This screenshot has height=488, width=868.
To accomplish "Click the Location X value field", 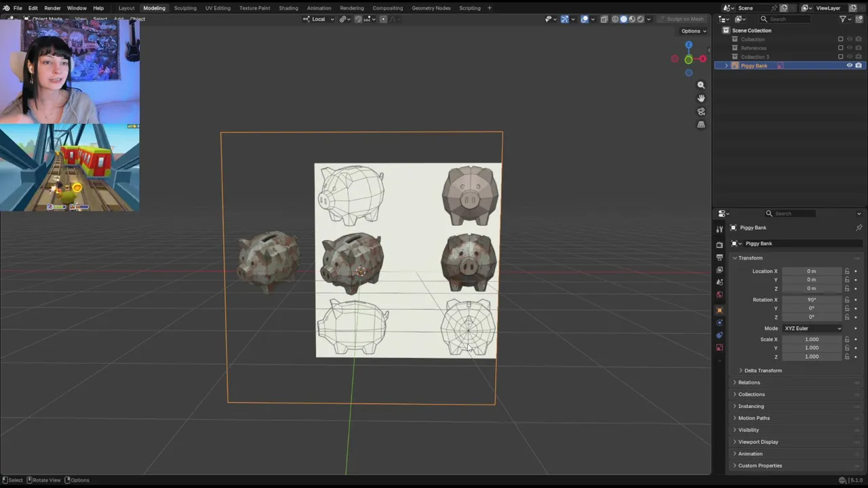I will [812, 271].
